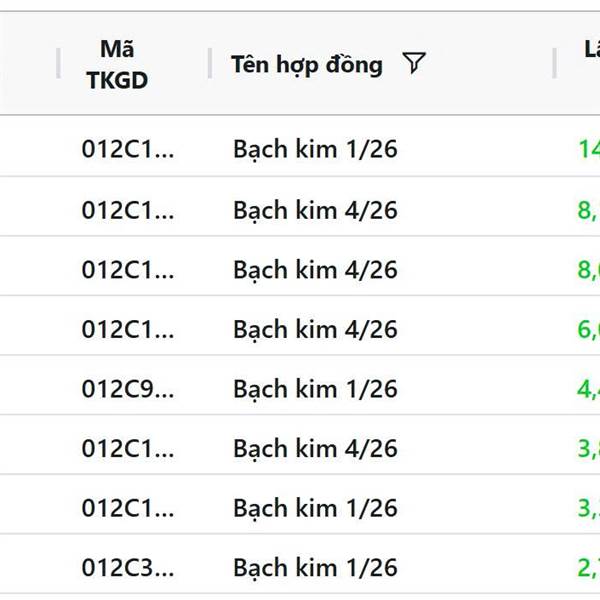Select the partially visible Lã column header

click(x=590, y=48)
